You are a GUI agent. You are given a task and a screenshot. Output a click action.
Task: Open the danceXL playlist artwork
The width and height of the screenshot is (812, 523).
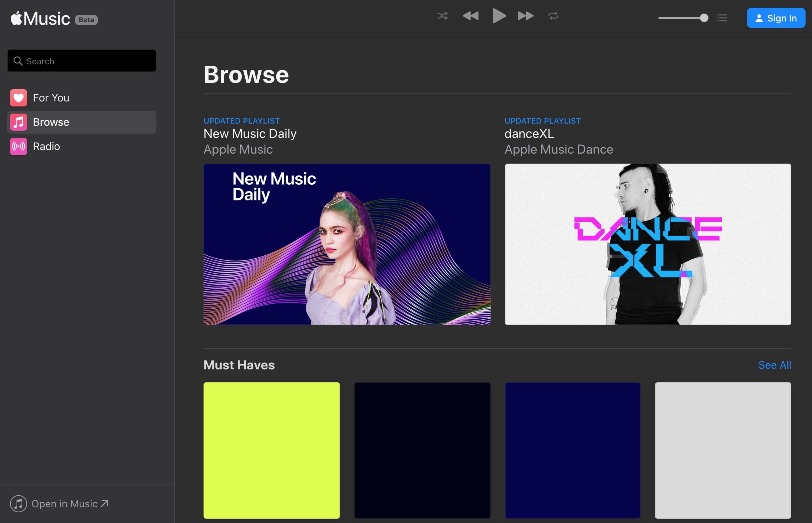648,244
